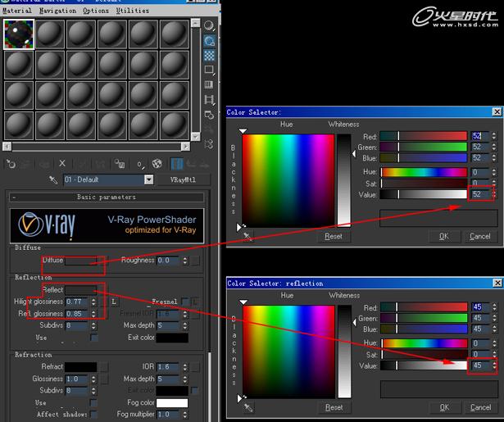504x422 pixels.
Task: Open the Utilities menu
Action: click(133, 11)
